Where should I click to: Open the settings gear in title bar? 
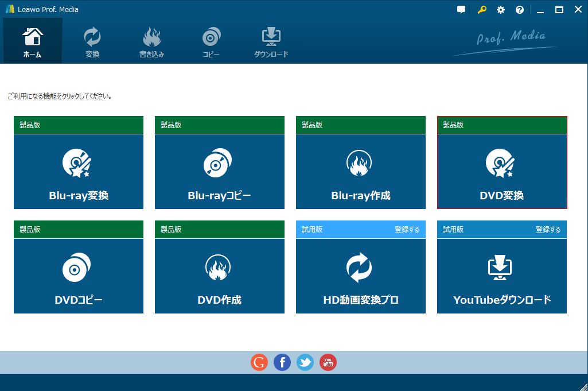[x=501, y=10]
